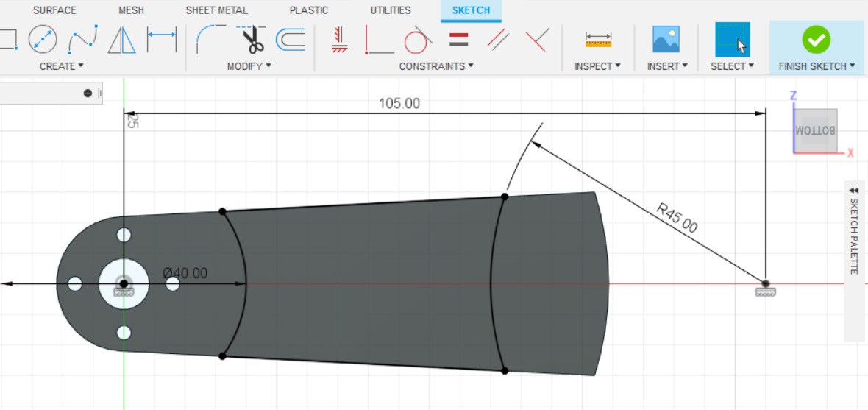Viewport: 868px width, 410px height.
Task: Click the Offset tool icon
Action: 291,39
